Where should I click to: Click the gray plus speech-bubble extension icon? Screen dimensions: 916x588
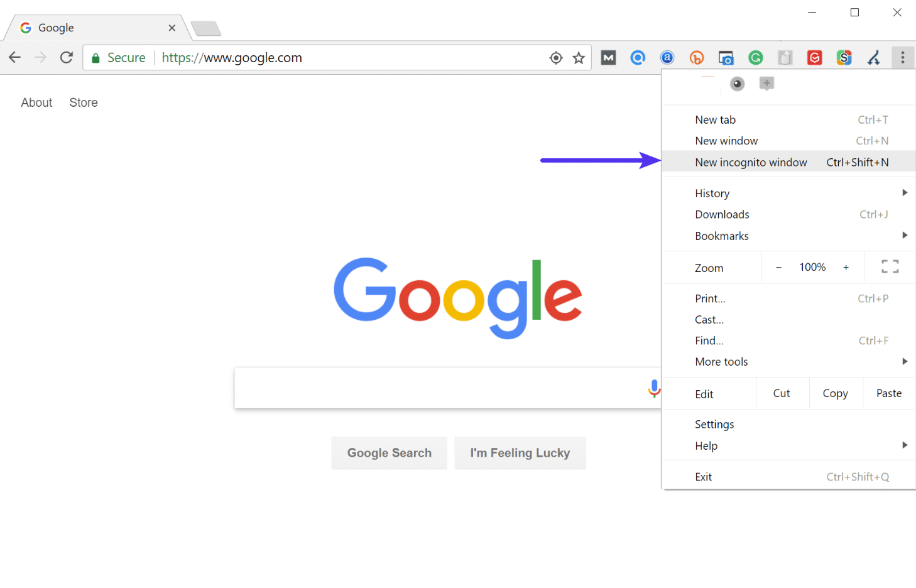(x=766, y=83)
